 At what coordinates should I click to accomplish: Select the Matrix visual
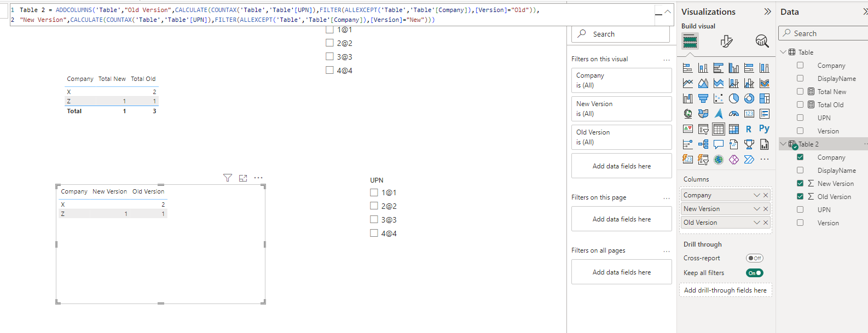coord(734,129)
